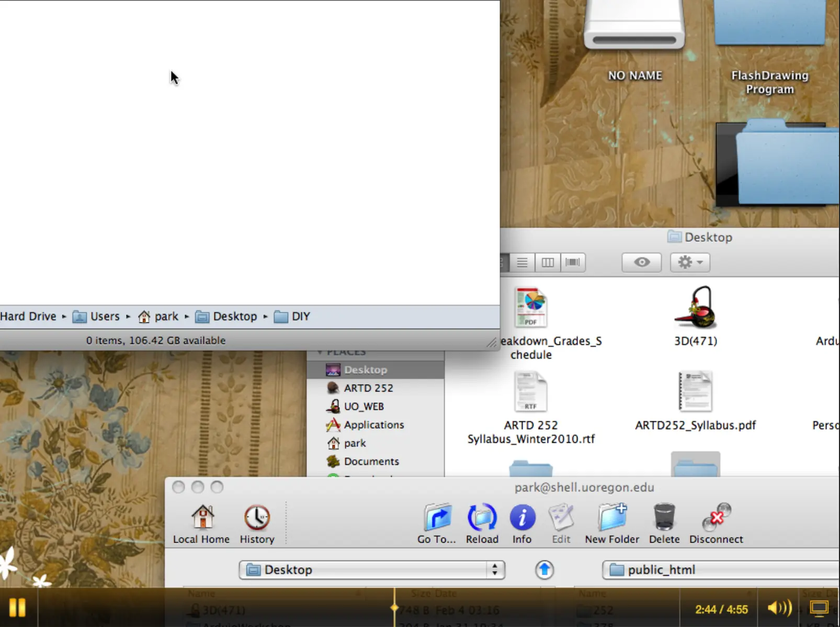840x627 pixels.
Task: Switch Finder to Cover Flow view
Action: [x=573, y=262]
